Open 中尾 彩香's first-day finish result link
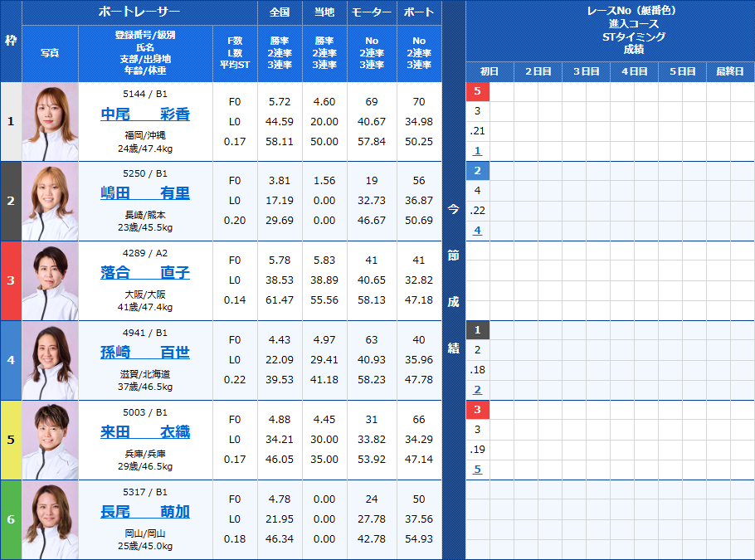 (x=477, y=151)
